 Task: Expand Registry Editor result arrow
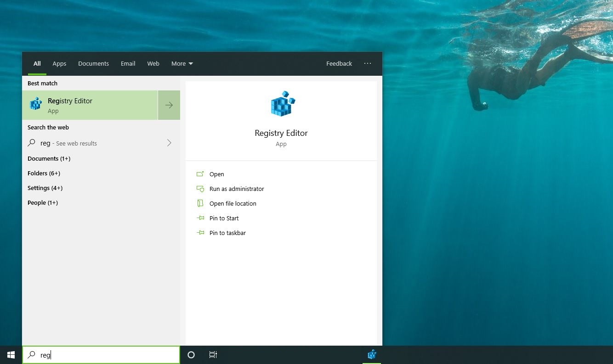coord(169,105)
